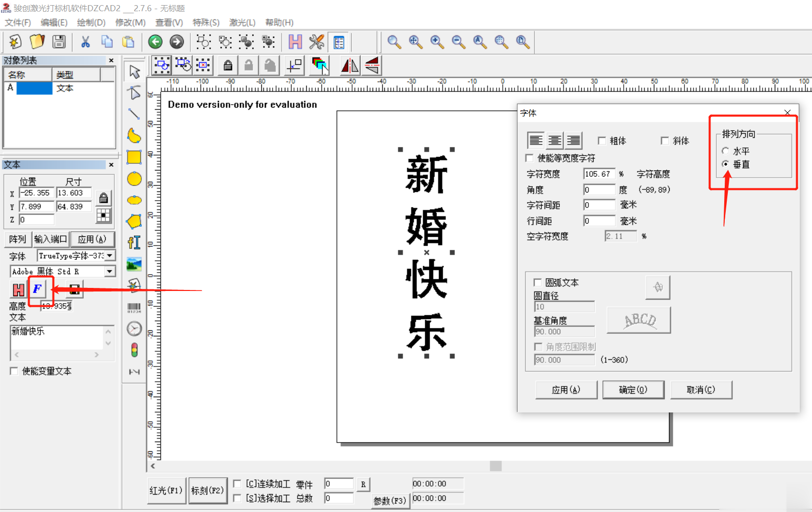This screenshot has width=812, height=512.
Task: Redo with the right arrow icon
Action: [x=177, y=41]
